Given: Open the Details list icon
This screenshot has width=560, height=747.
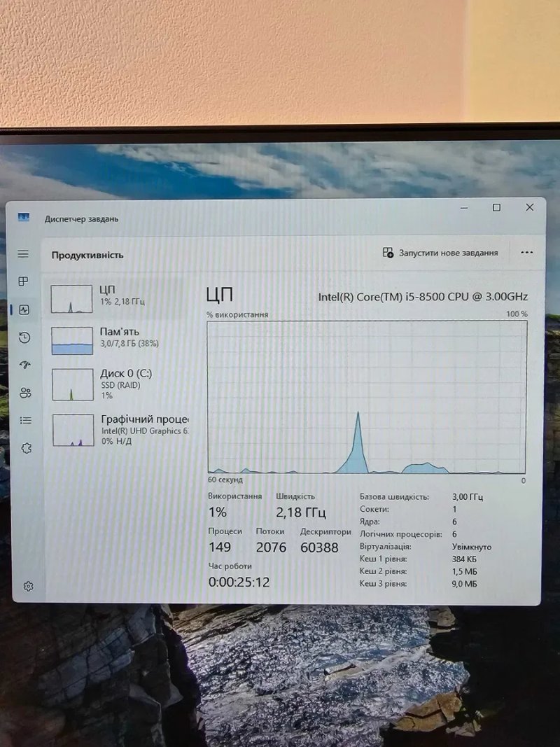Looking at the screenshot, I should [26, 420].
